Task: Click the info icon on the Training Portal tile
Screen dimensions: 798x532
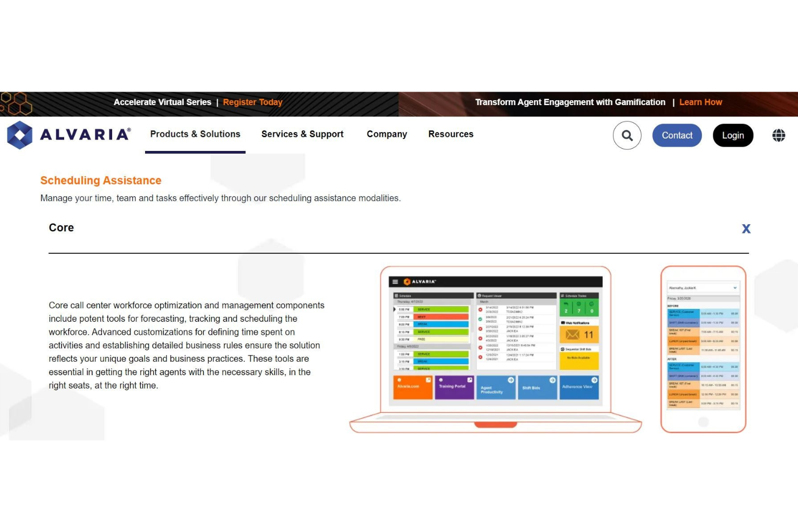Action: (x=442, y=380)
